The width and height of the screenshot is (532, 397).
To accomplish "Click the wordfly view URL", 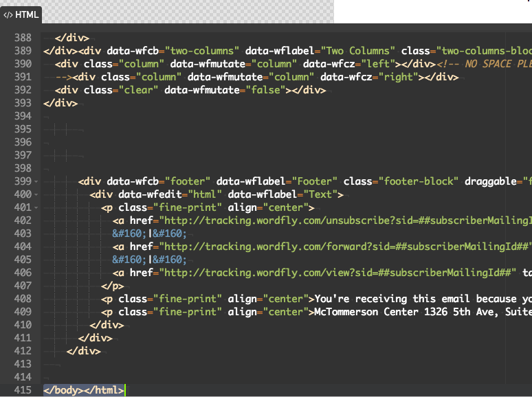I will [337, 273].
